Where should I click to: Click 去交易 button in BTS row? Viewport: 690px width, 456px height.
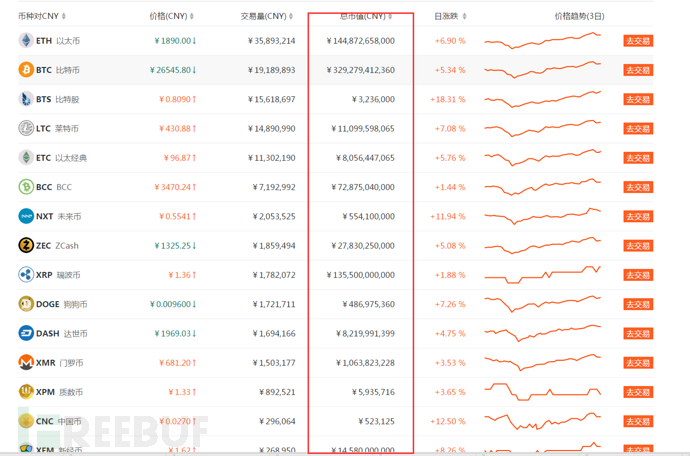638,99
